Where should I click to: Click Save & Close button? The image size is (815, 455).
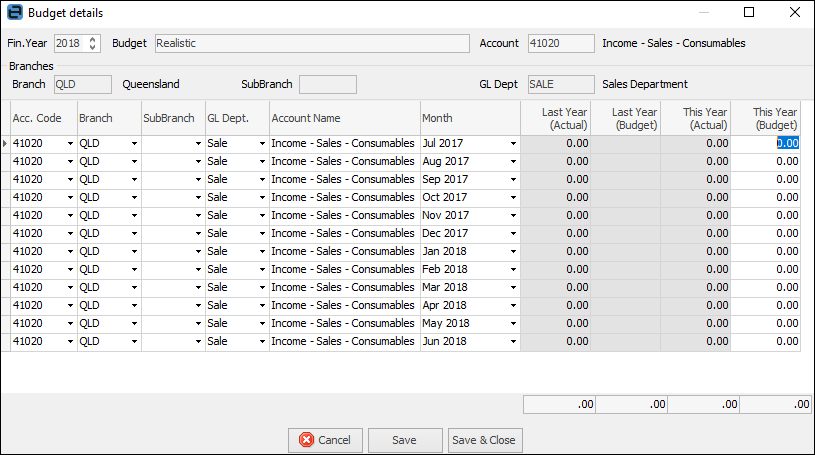tap(484, 440)
